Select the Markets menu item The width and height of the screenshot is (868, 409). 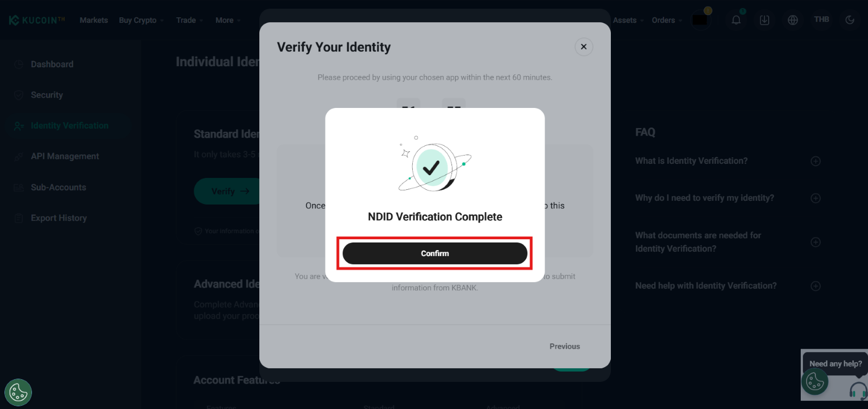93,20
